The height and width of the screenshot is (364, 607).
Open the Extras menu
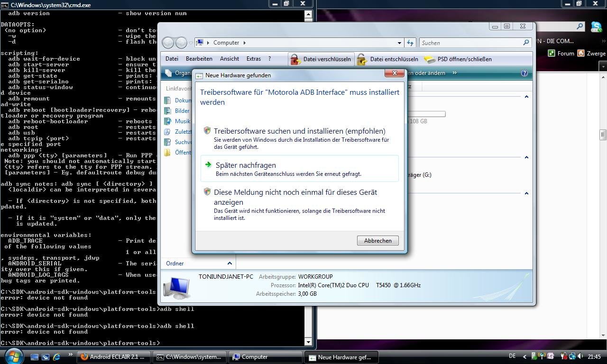coord(253,59)
